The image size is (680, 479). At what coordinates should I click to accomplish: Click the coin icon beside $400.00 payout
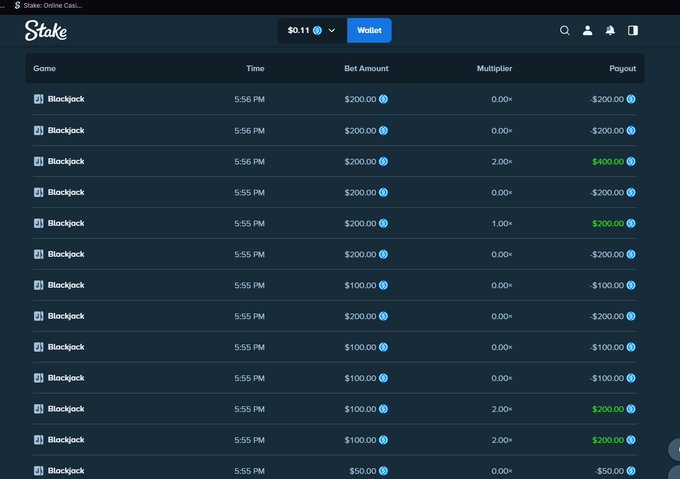click(631, 162)
